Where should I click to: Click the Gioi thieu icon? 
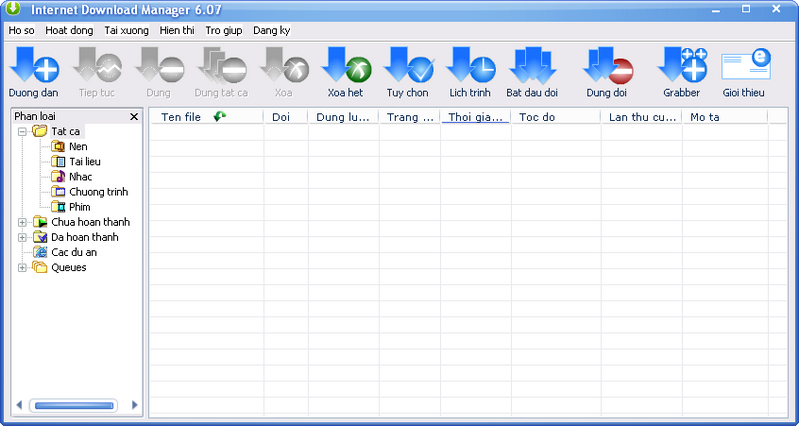[744, 68]
